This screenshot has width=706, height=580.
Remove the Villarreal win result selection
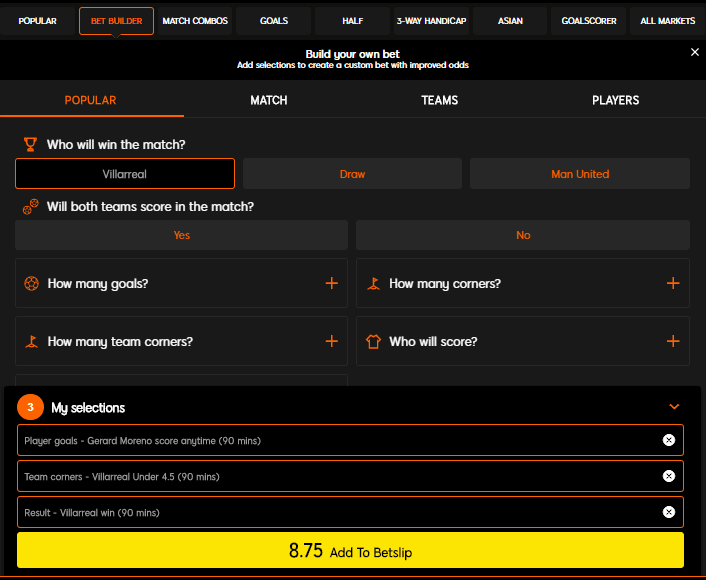coord(669,512)
